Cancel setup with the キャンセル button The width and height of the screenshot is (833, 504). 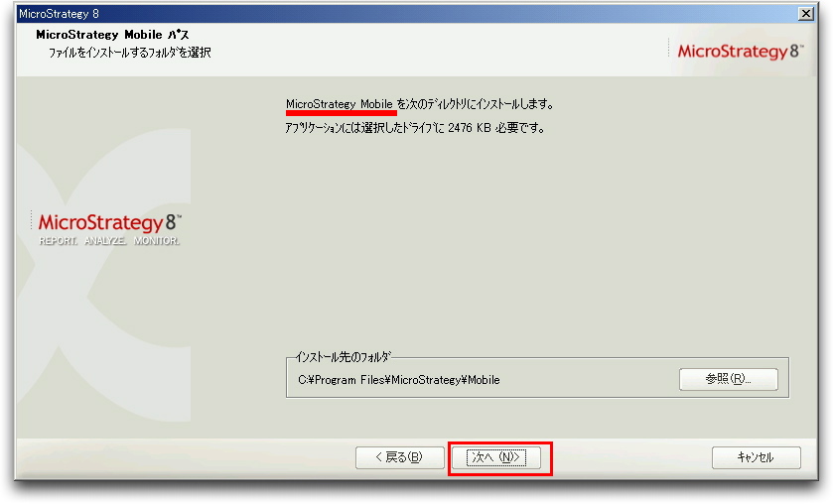click(x=756, y=457)
